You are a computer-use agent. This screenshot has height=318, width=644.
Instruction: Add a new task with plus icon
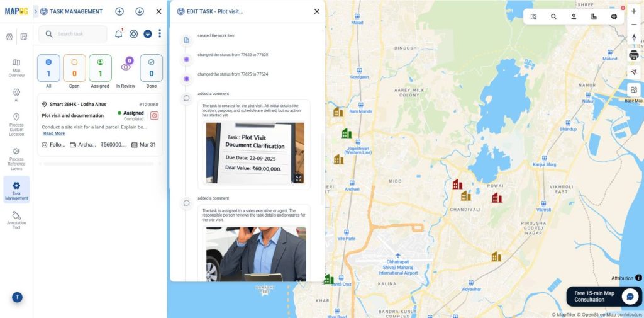tap(119, 11)
